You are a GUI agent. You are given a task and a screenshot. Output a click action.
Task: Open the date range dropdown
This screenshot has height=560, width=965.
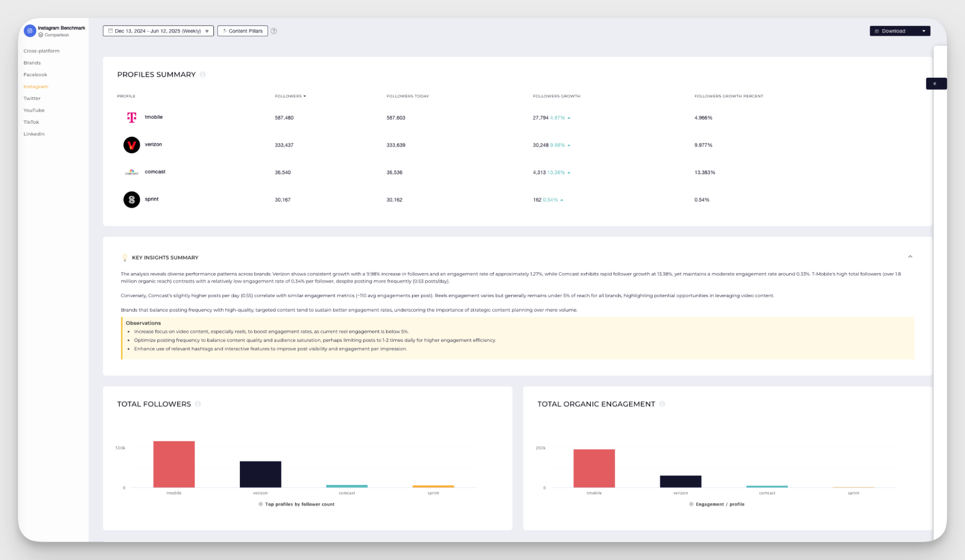pyautogui.click(x=158, y=31)
